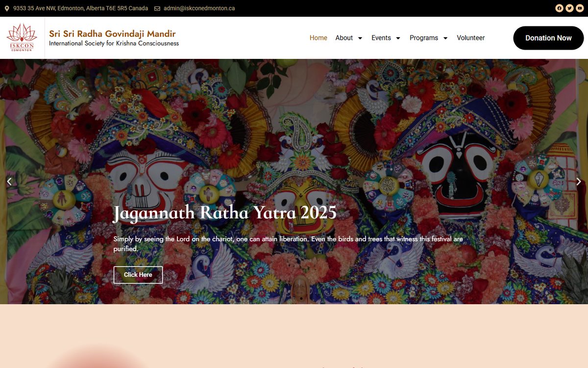Viewport: 588px width, 368px height.
Task: Click the ISKCON Edmonton lotus logo
Action: point(22,37)
